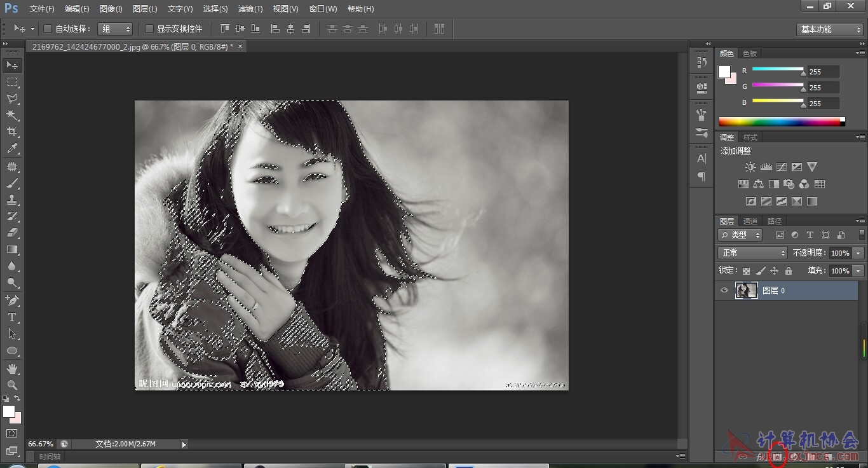Viewport: 868px width, 468px height.
Task: Open the status bar info arrow
Action: [x=184, y=444]
